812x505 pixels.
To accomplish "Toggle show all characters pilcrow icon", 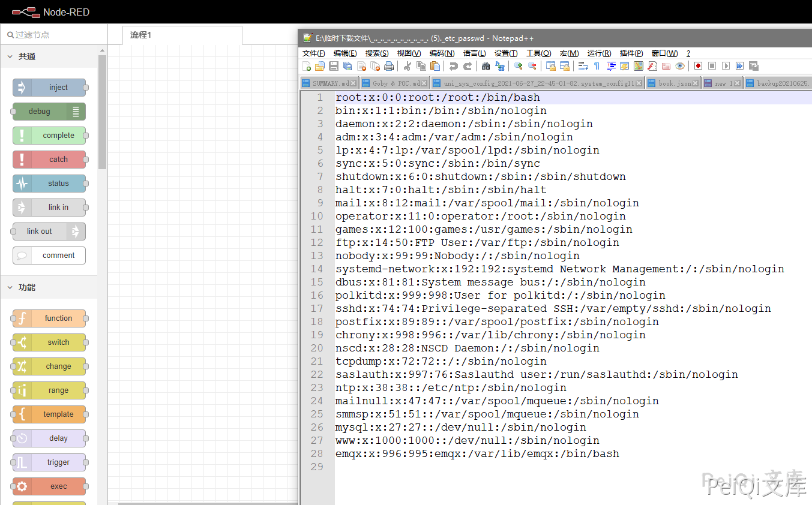I will (x=597, y=66).
